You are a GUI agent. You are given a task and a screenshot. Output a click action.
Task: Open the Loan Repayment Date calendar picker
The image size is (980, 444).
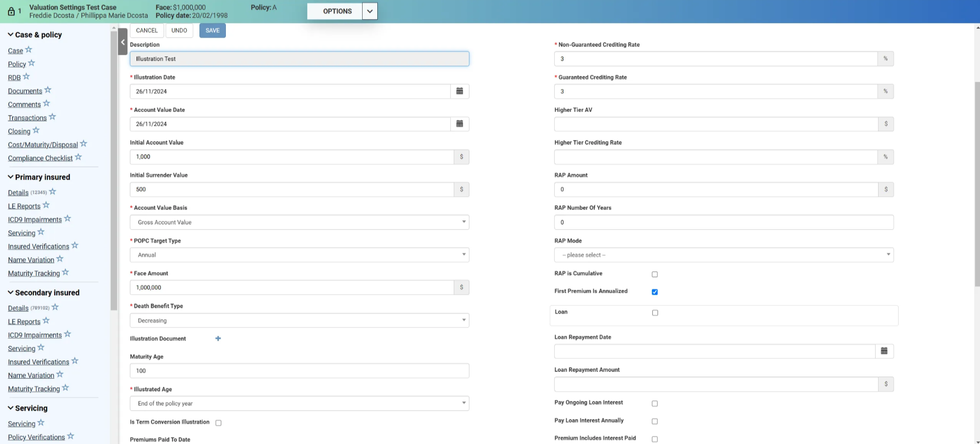(x=884, y=351)
